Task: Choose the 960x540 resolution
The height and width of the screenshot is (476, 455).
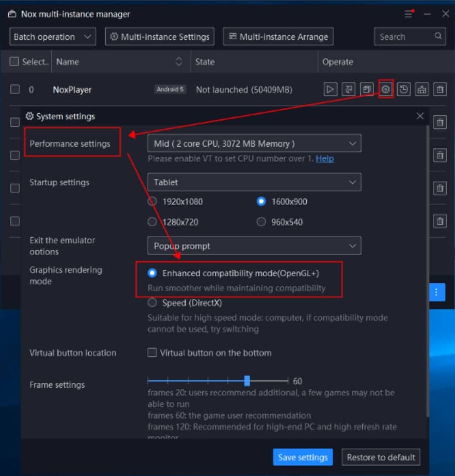Action: [x=261, y=222]
